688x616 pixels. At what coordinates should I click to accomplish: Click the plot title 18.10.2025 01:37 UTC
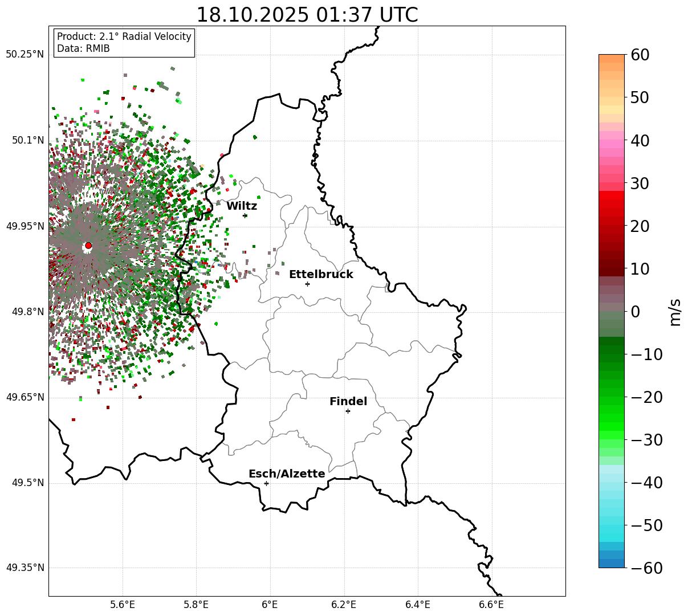click(307, 15)
